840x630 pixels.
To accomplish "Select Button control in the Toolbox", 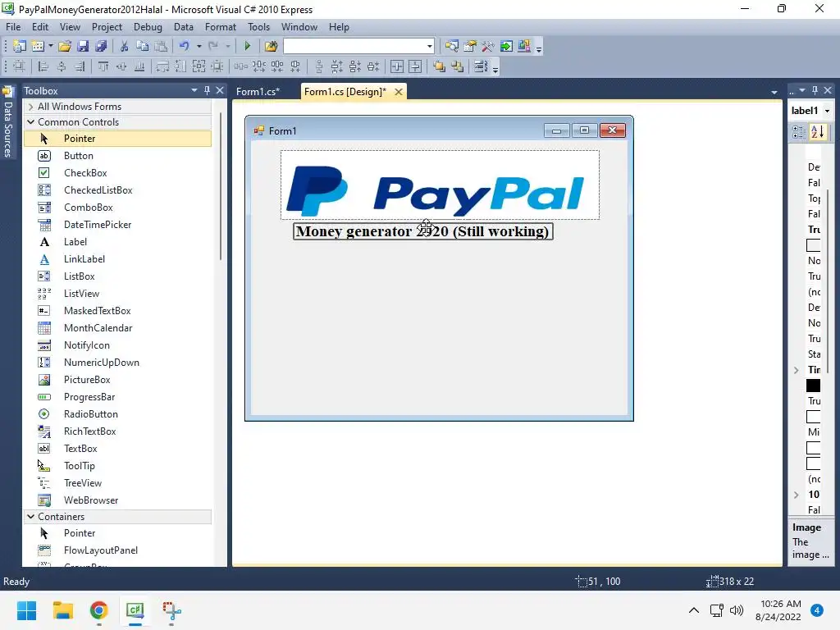I will pyautogui.click(x=118, y=156).
